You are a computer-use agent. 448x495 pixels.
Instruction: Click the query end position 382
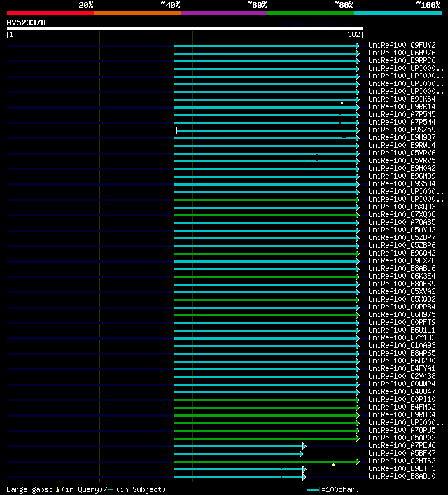coord(353,34)
